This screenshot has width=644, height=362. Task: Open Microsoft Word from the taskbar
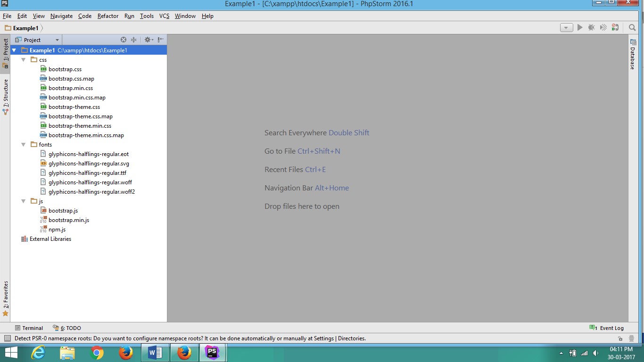pyautogui.click(x=155, y=353)
